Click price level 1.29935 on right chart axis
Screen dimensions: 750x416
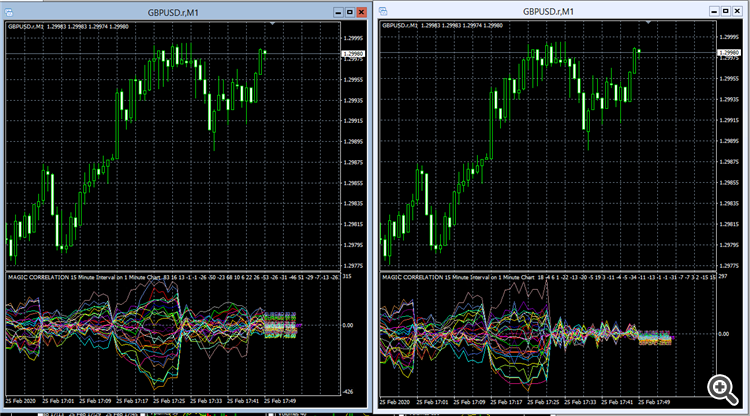(729, 99)
